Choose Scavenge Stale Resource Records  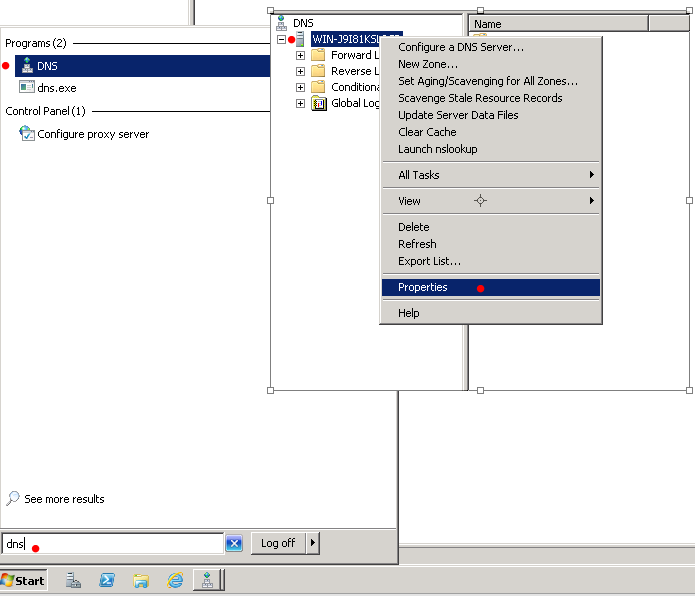[491, 98]
